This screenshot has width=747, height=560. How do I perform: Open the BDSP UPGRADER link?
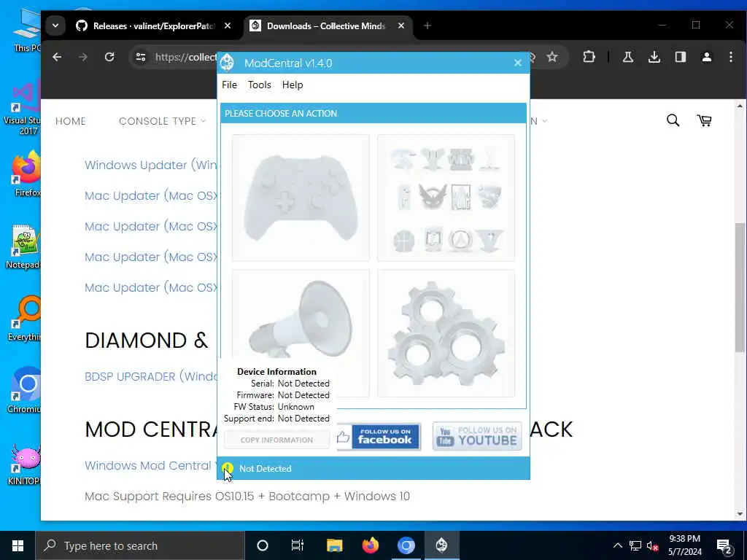click(151, 377)
